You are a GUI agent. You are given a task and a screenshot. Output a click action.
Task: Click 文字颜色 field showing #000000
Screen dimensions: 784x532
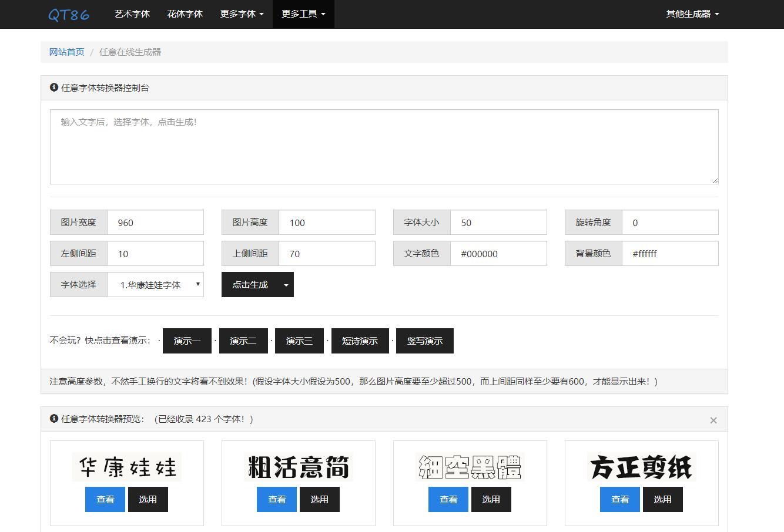coord(499,254)
